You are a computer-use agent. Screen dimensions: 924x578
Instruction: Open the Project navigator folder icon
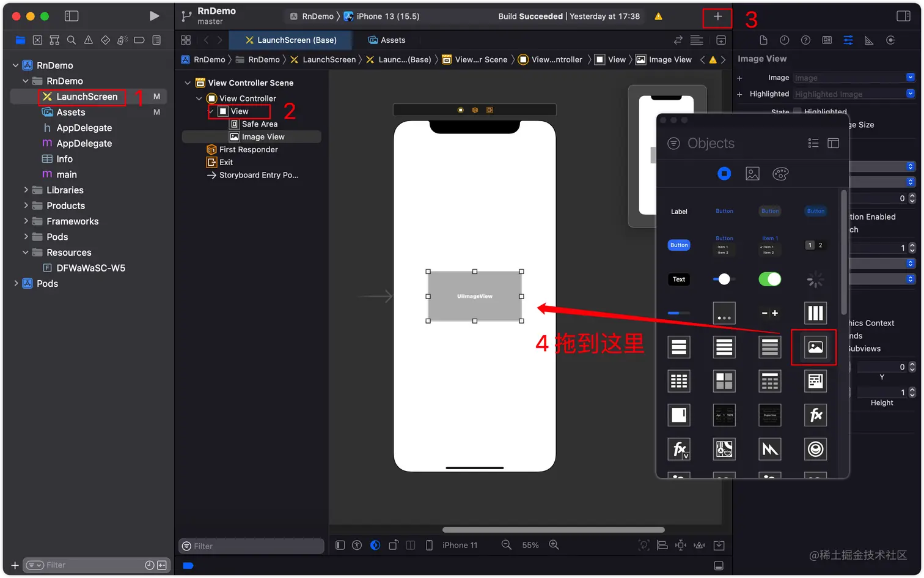(x=20, y=40)
